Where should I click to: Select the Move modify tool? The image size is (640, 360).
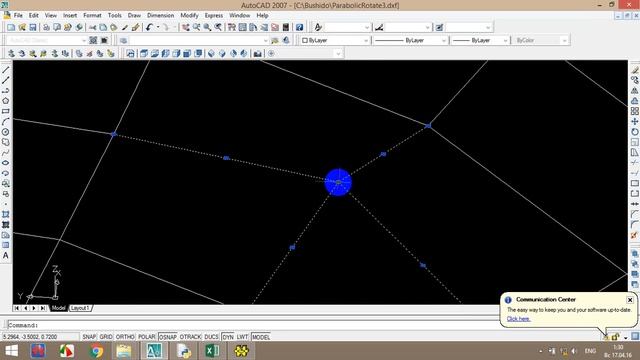click(x=635, y=122)
